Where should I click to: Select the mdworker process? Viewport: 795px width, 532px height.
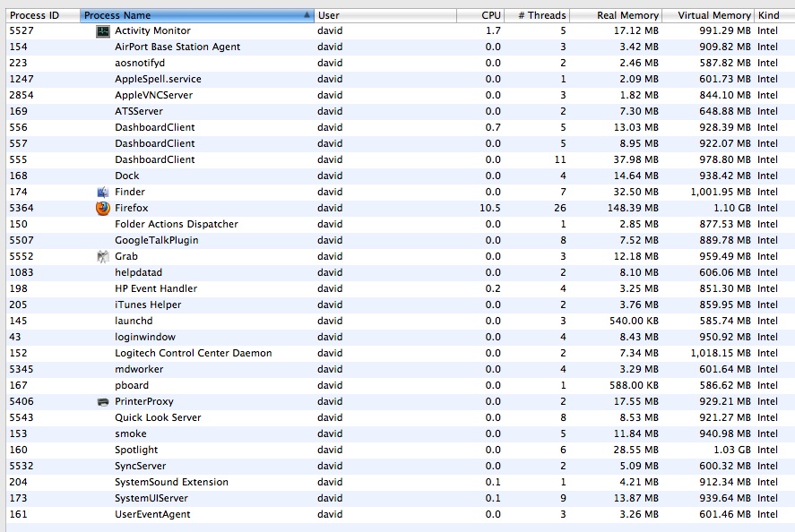click(139, 369)
